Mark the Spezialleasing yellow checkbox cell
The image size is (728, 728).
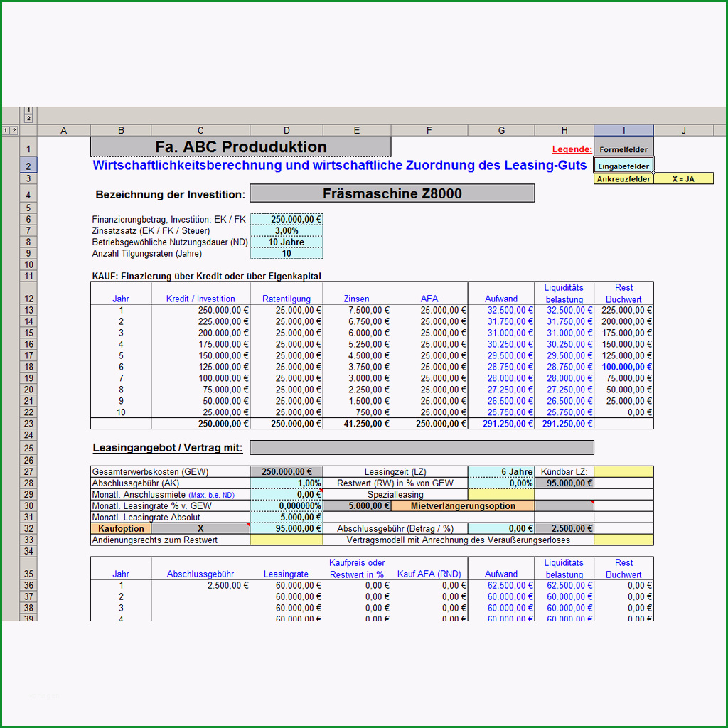pos(501,495)
